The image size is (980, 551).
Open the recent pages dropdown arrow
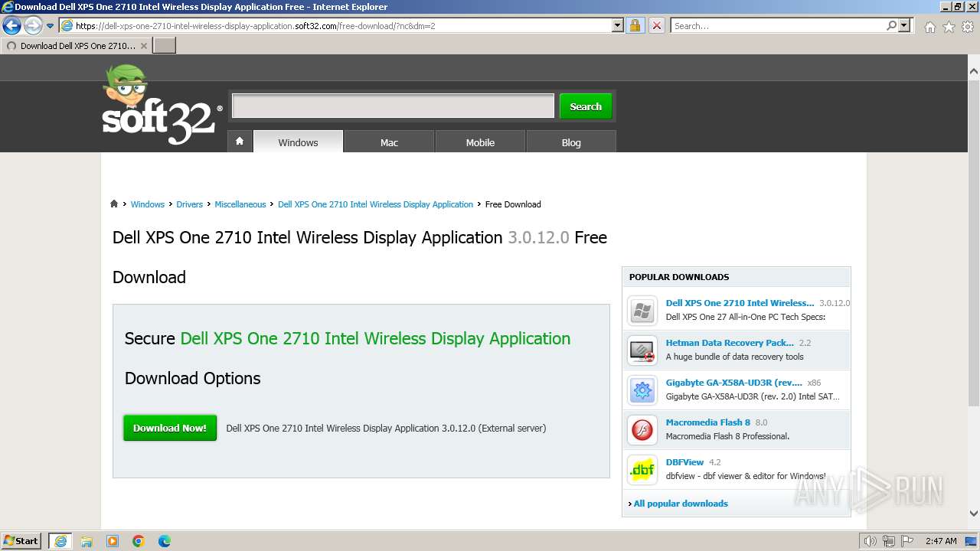[x=51, y=26]
